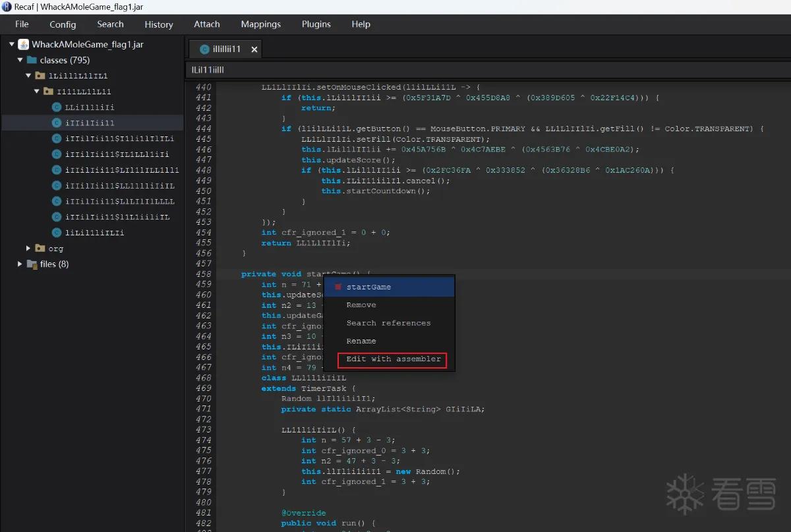Viewport: 791px width, 532px height.
Task: Click the red method icon beside startGame
Action: [x=338, y=287]
